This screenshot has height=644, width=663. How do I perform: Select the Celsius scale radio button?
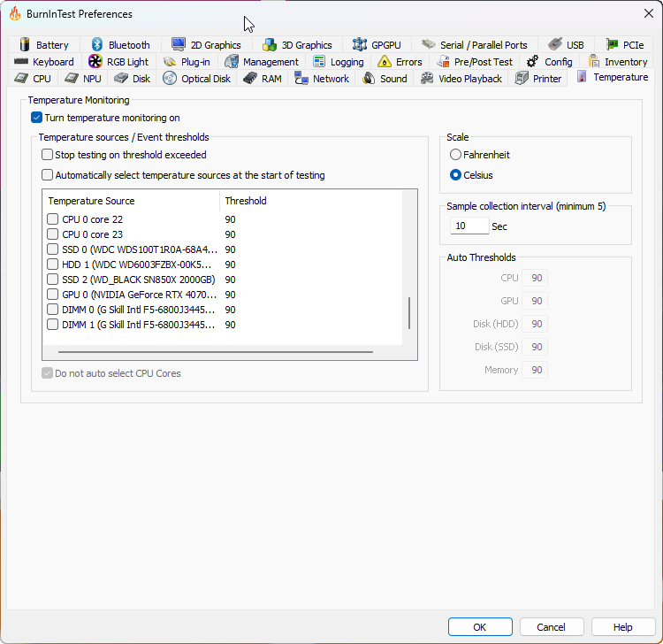pyautogui.click(x=455, y=175)
